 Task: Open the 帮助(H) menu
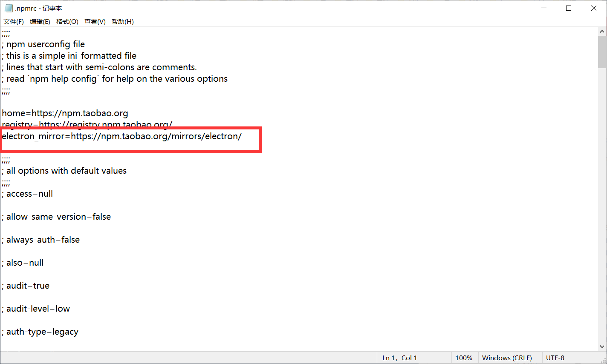pyautogui.click(x=123, y=22)
